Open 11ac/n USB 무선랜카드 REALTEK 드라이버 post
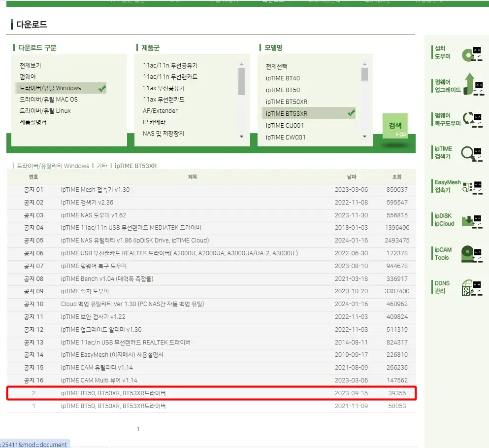The image size is (489, 448). [x=126, y=343]
